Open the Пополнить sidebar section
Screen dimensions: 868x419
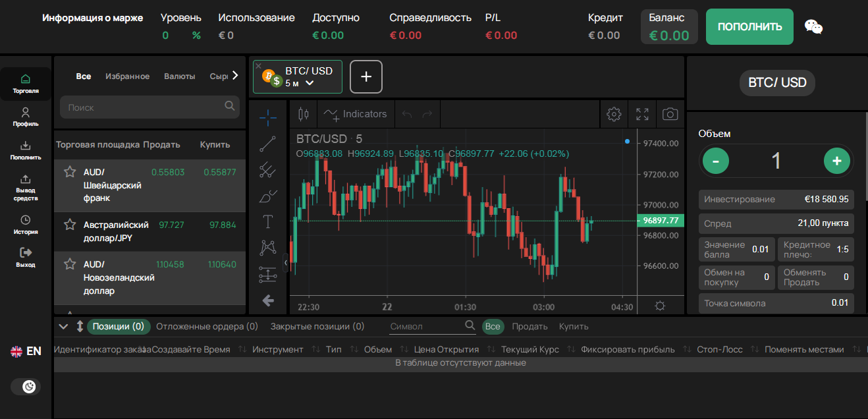pos(25,151)
